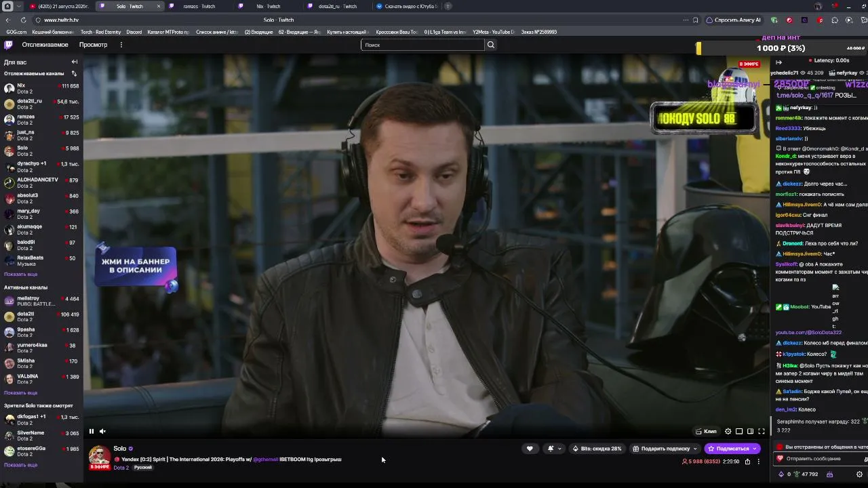
Task: Open the GOG.com bookmark
Action: (16, 32)
